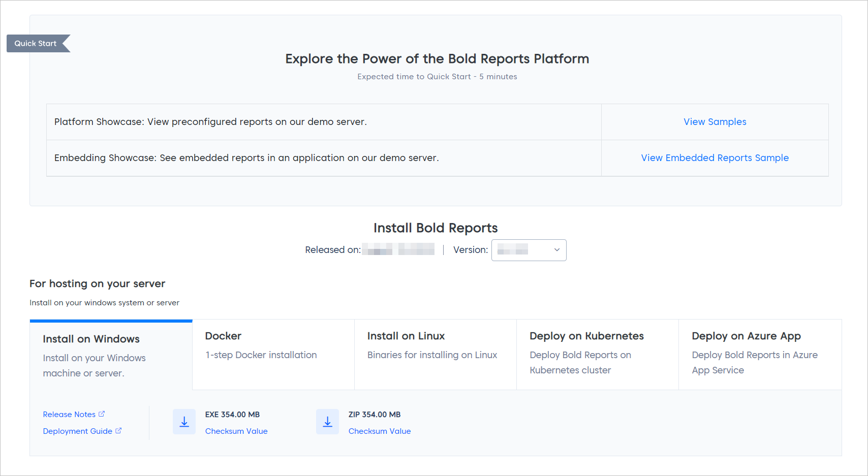Open the Release Notes link
Screen dimensions: 868x476
tap(69, 414)
